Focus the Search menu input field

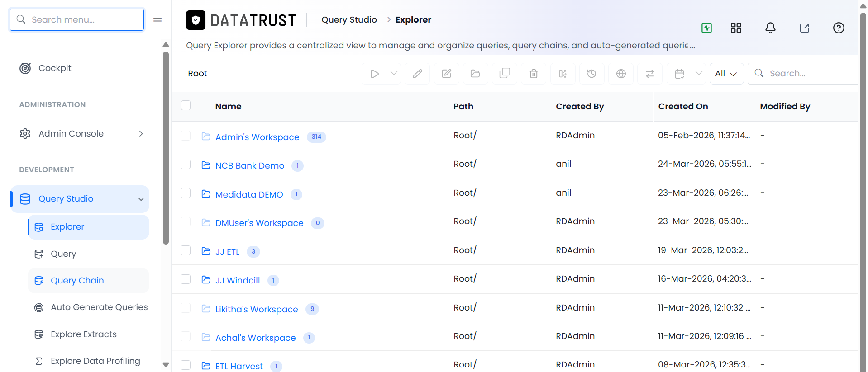pyautogui.click(x=76, y=20)
